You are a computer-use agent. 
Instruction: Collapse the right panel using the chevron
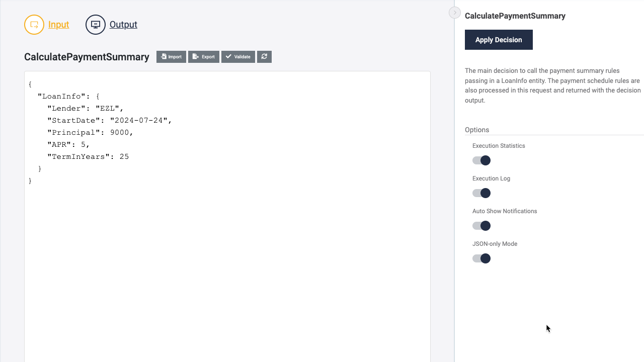coord(454,12)
